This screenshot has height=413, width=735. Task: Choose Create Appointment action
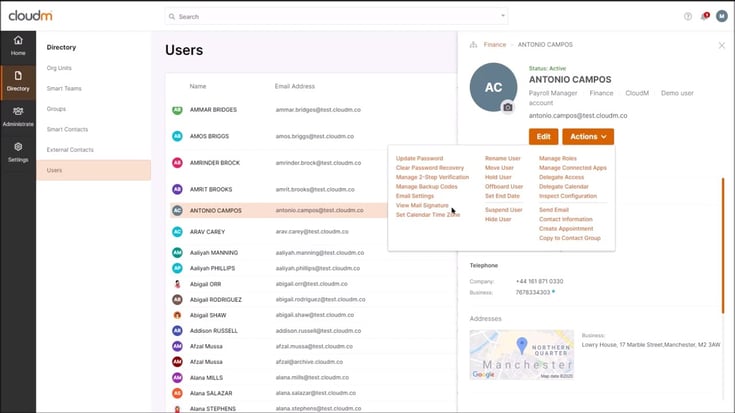(x=566, y=229)
